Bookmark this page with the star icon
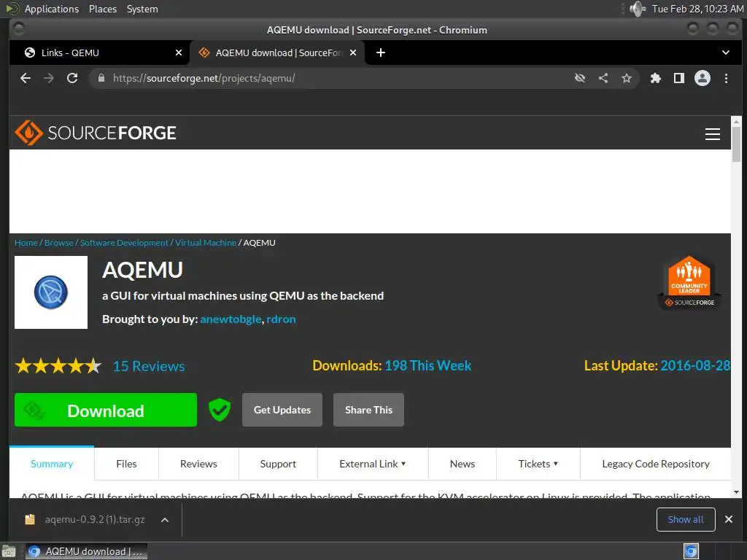 point(627,78)
